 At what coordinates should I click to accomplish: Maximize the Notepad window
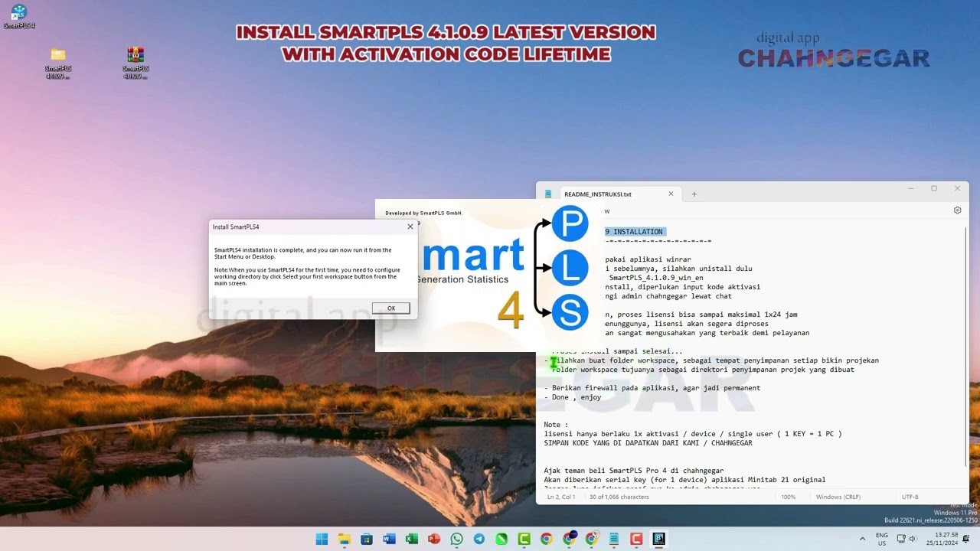point(934,188)
